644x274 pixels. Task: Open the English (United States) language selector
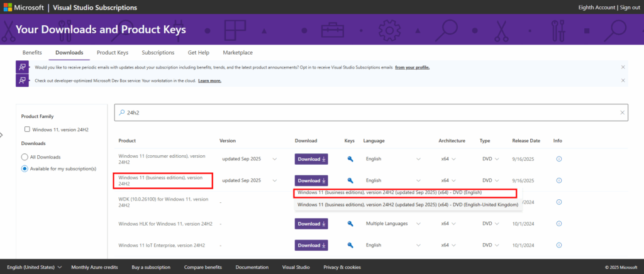(x=34, y=267)
